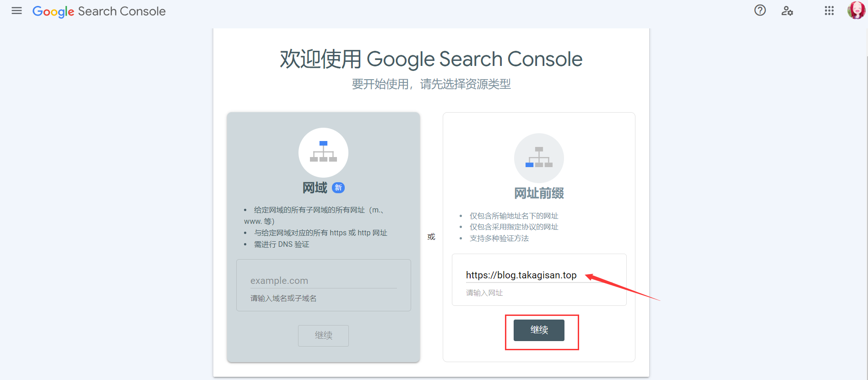Focus the URL prefix input with https://blog.takagisan.top
The height and width of the screenshot is (380, 868).
point(539,275)
